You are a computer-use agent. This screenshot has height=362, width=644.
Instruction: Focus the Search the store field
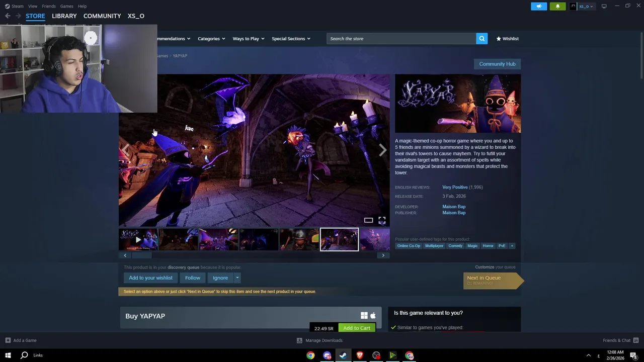coord(401,39)
